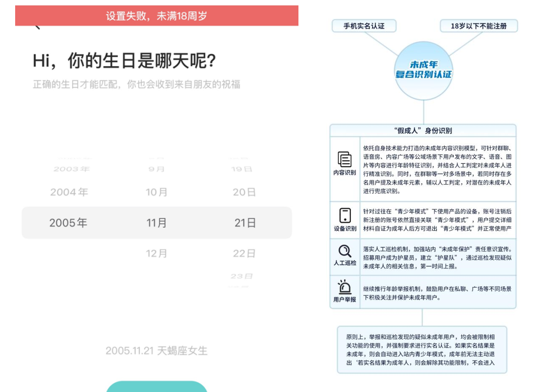Click the 人工巡检 magnifier icon
The image size is (534, 392).
pyautogui.click(x=344, y=251)
